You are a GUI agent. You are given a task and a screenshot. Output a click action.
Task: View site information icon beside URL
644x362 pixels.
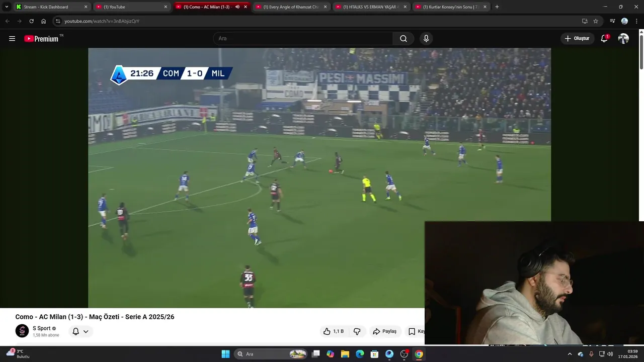pos(58,21)
